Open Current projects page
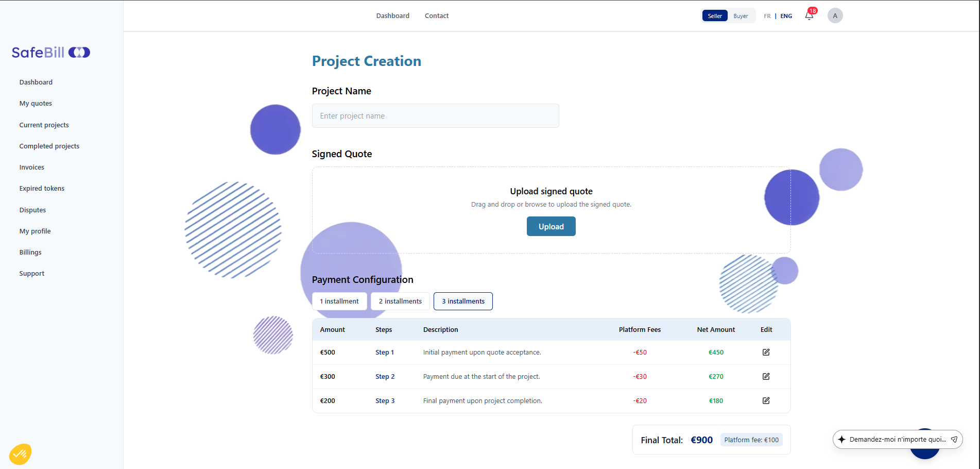This screenshot has width=980, height=469. point(44,125)
